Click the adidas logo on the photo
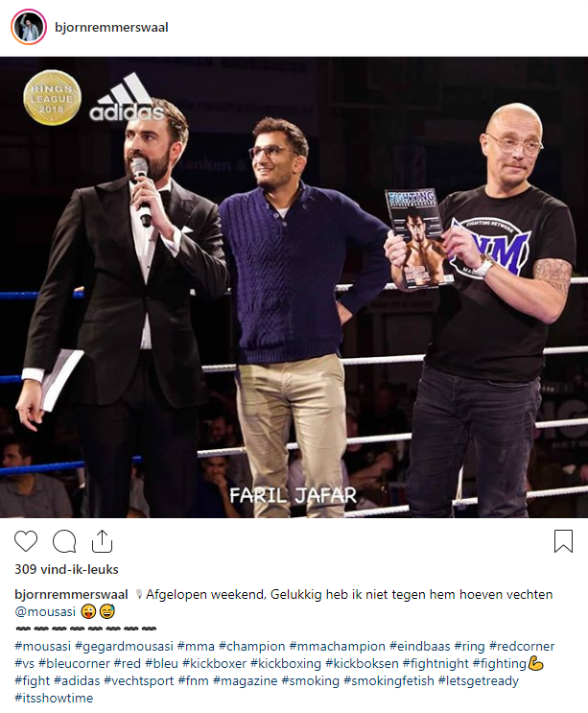 [x=127, y=98]
